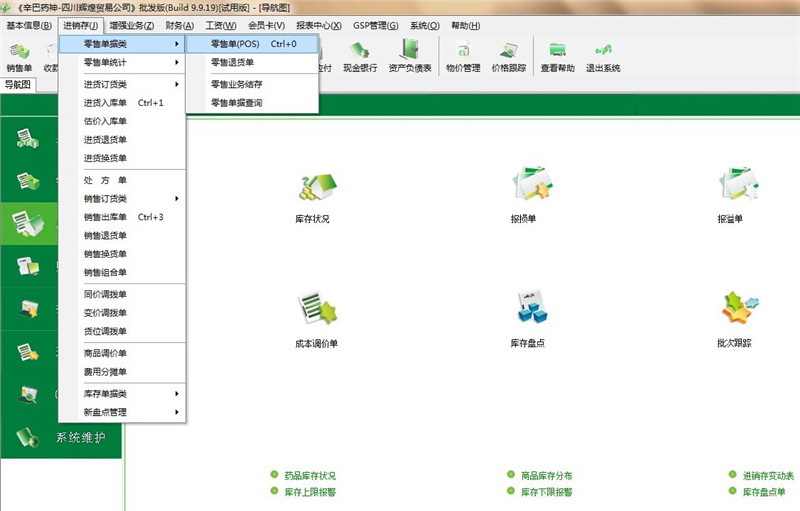Open 增强业务(Z) menu

coord(132,25)
